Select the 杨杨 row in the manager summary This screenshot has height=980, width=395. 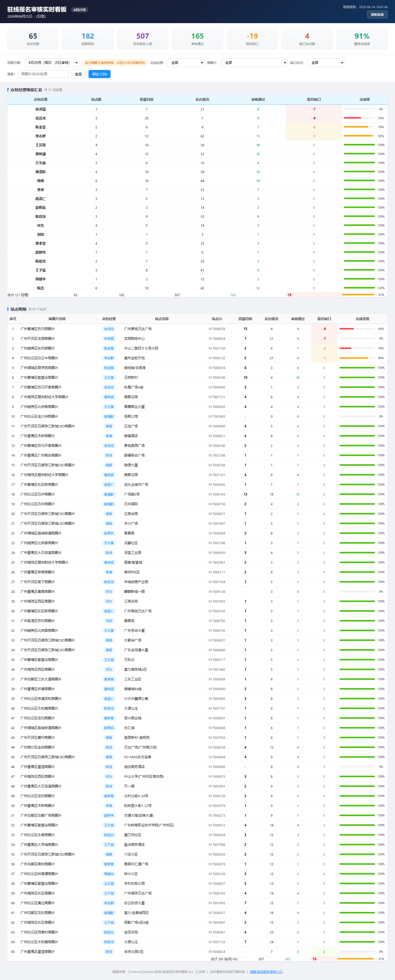(197, 181)
